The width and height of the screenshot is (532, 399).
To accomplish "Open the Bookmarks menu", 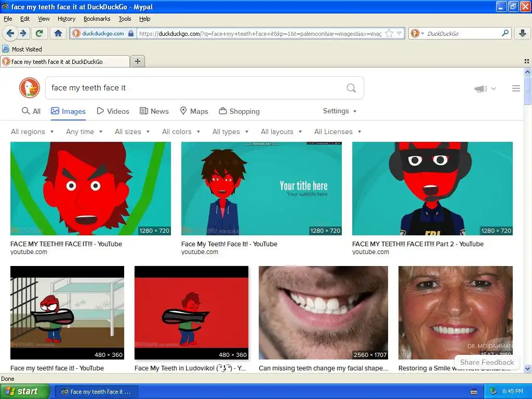I will pyautogui.click(x=97, y=19).
